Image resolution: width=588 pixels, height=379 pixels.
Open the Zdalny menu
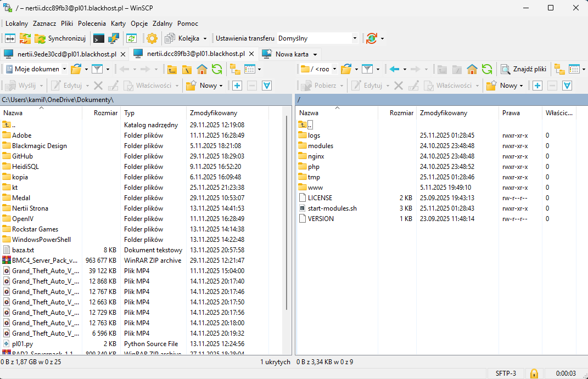click(x=163, y=23)
